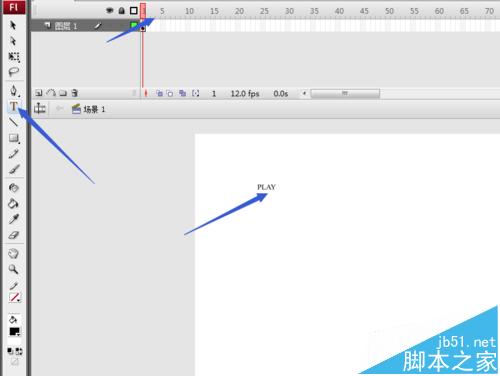Click the 场景 1 scene label

tap(94, 109)
